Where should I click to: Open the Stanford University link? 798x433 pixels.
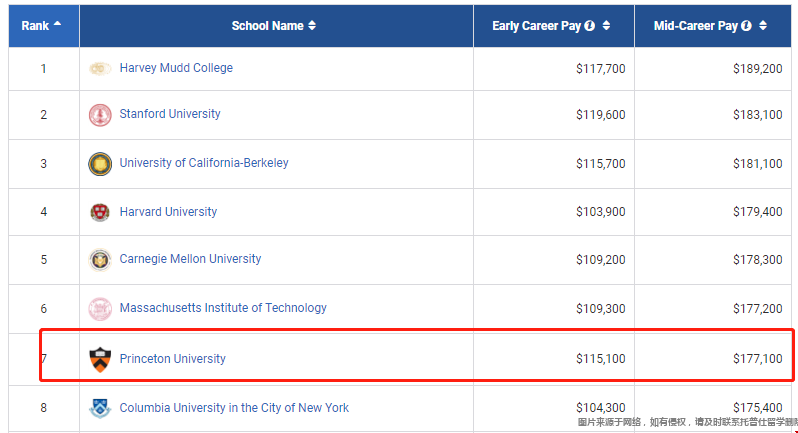coord(170,114)
